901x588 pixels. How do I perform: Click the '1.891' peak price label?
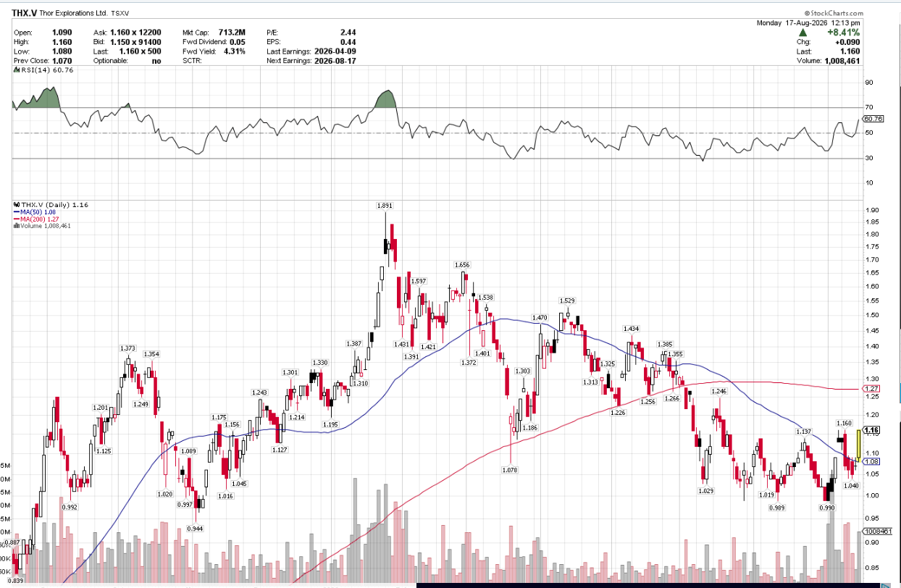click(x=385, y=206)
